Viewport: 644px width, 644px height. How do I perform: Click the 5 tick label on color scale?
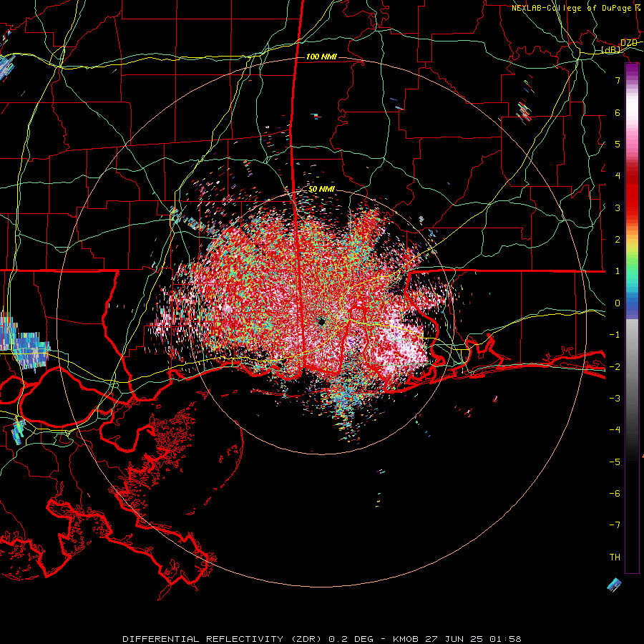[618, 144]
